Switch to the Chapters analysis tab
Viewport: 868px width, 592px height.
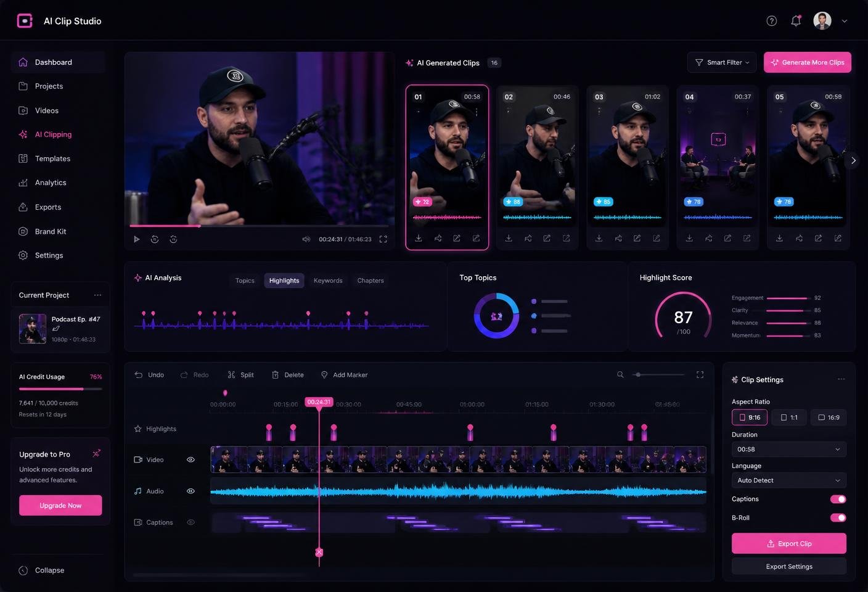[x=371, y=281]
